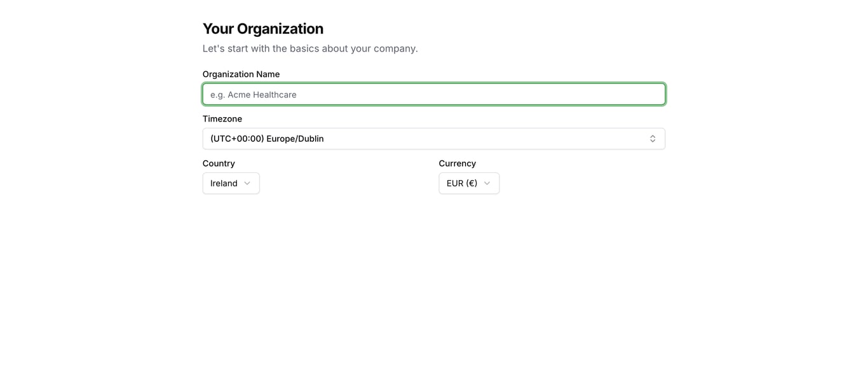Click the chevron icon beside EUR (€)
Image resolution: width=868 pixels, height=390 pixels.
click(487, 183)
